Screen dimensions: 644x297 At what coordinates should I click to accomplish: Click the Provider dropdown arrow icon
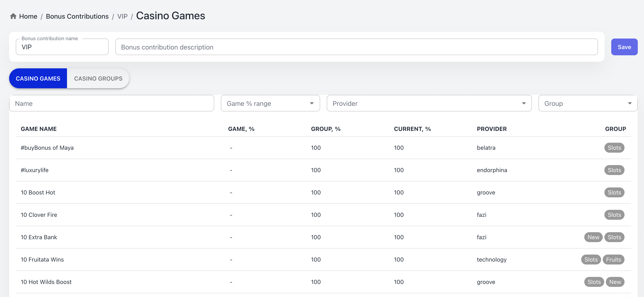524,103
